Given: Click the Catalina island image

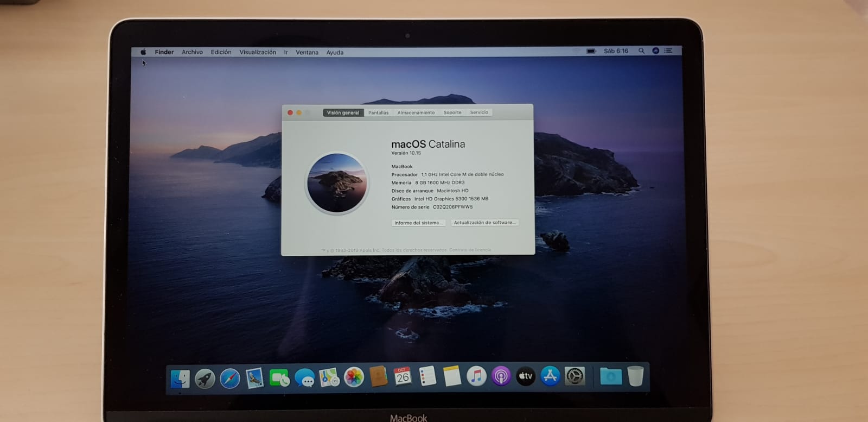Looking at the screenshot, I should pyautogui.click(x=337, y=183).
